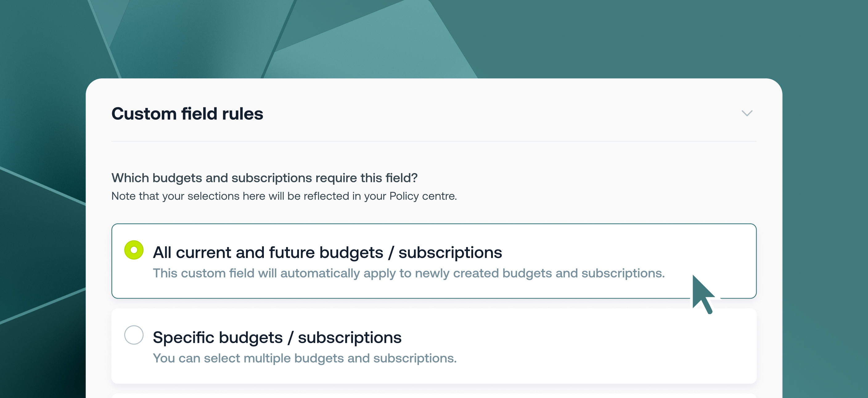Viewport: 868px width, 398px height.
Task: Click the divider line below Custom field rules
Action: pos(434,141)
